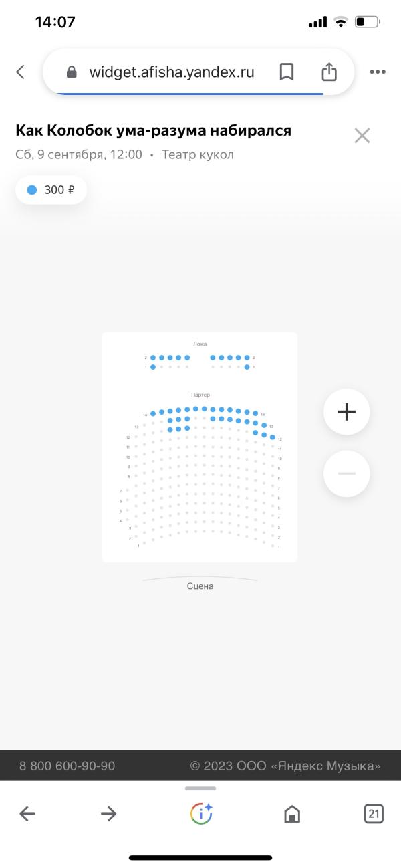This screenshot has height=868, width=401.
Task: Open the Google assistant sparkle icon
Action: pos(201,813)
